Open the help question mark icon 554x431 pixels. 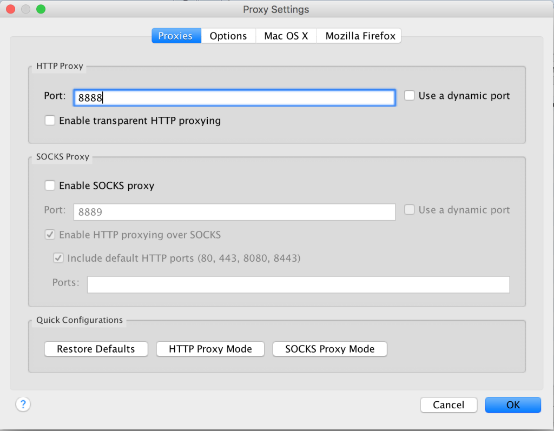click(x=23, y=404)
